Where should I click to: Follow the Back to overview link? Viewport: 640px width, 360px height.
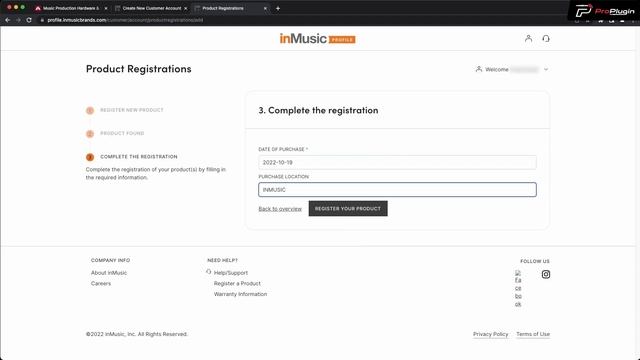click(280, 209)
